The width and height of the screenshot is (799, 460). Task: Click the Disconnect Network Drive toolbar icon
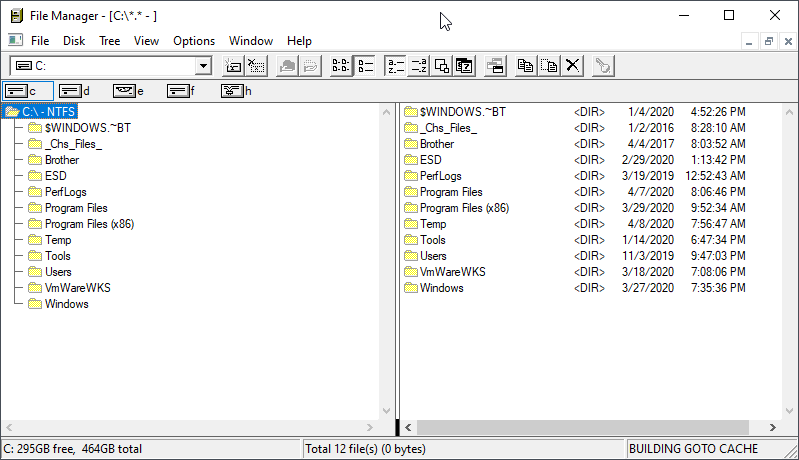pyautogui.click(x=256, y=66)
